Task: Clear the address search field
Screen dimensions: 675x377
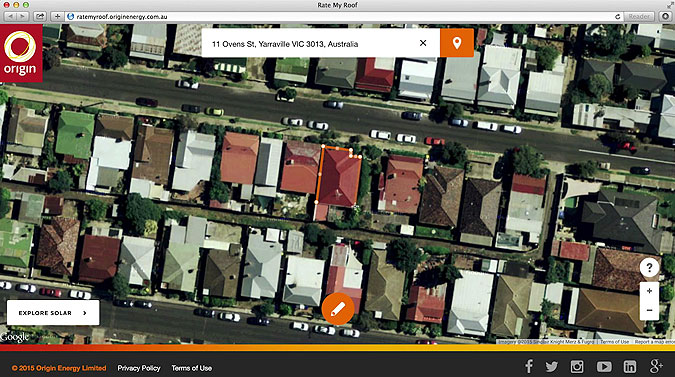Action: point(423,43)
